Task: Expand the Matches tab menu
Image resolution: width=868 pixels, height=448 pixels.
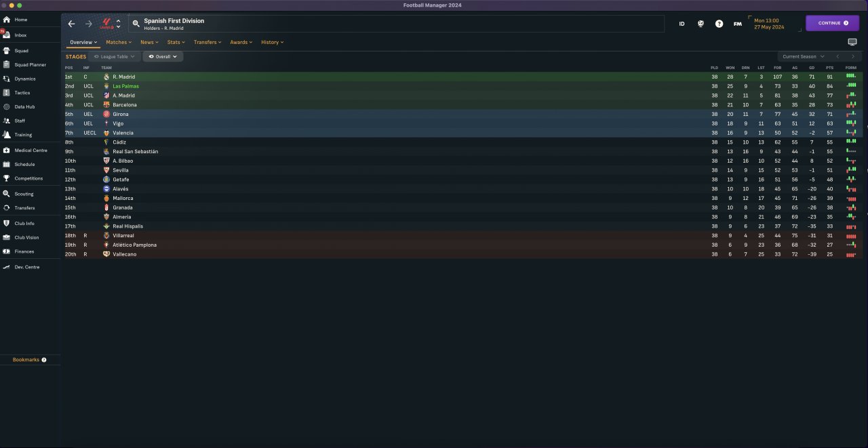Action: [x=119, y=42]
